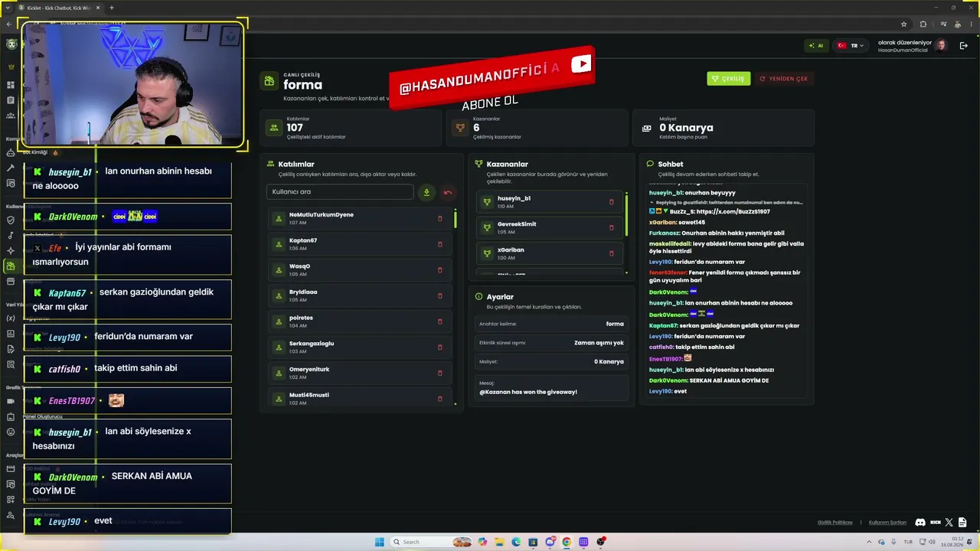Remove winner GevreekSimit with trash icon
This screenshot has height=551, width=980.
click(611, 227)
